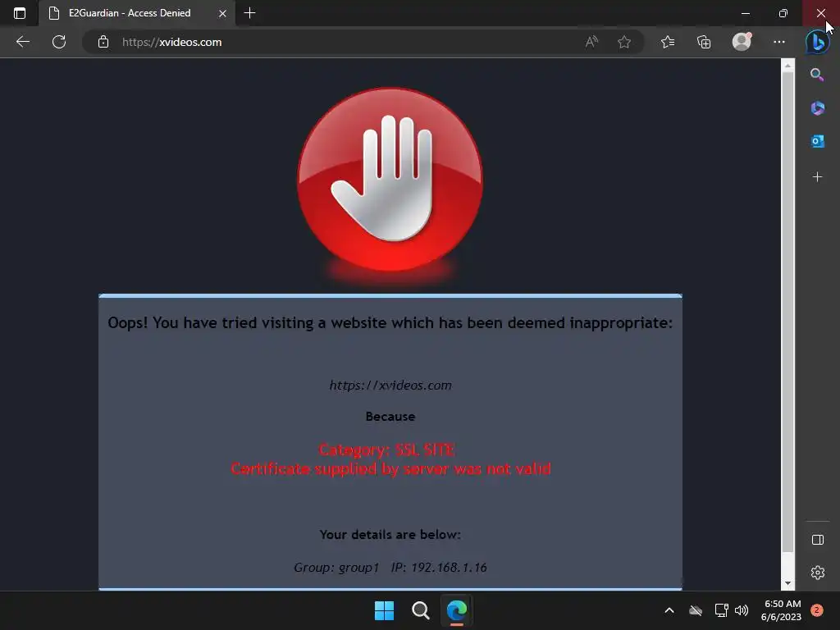Click the 'Because' text

pos(390,416)
